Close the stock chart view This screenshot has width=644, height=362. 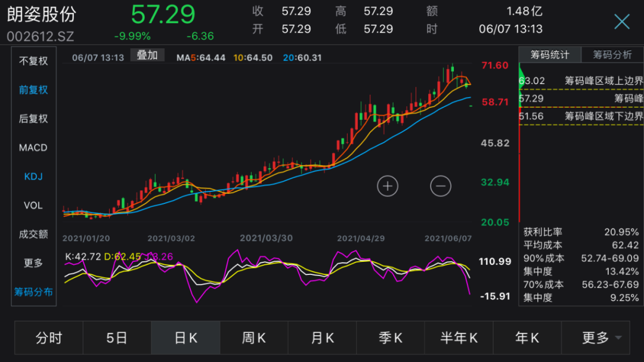coord(622,21)
